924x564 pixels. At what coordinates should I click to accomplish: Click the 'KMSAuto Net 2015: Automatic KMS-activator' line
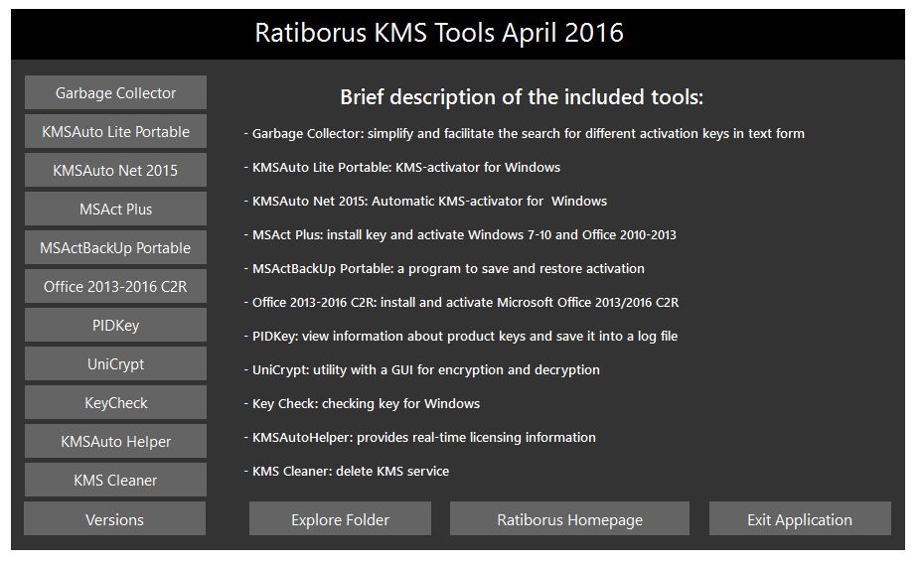tap(425, 201)
